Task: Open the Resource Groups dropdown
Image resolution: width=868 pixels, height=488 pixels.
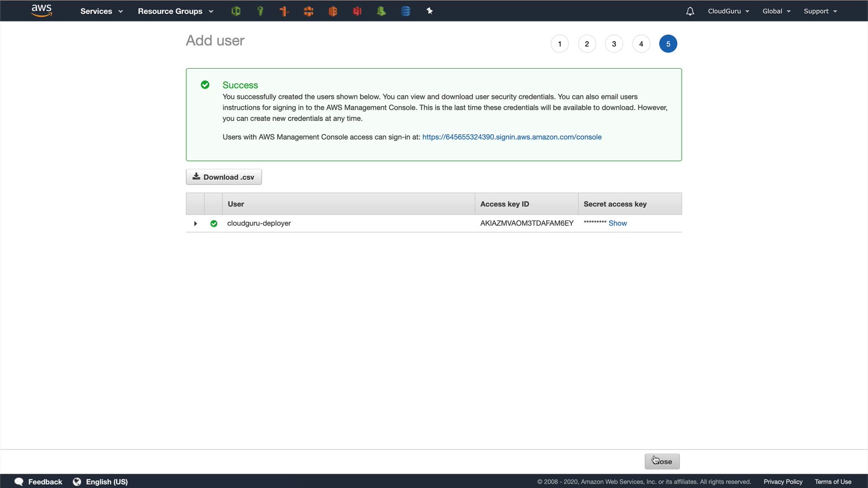Action: (175, 11)
